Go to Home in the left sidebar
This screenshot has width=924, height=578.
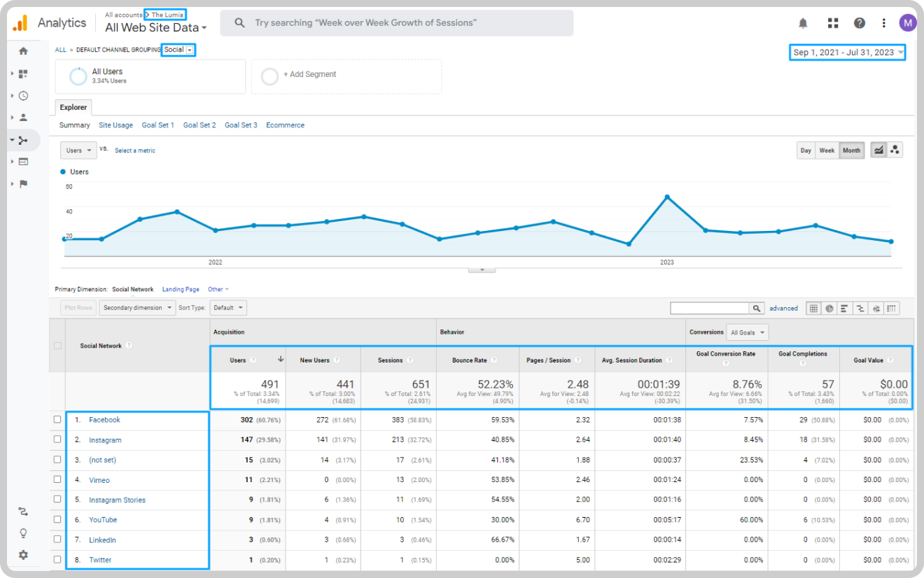pos(24,51)
